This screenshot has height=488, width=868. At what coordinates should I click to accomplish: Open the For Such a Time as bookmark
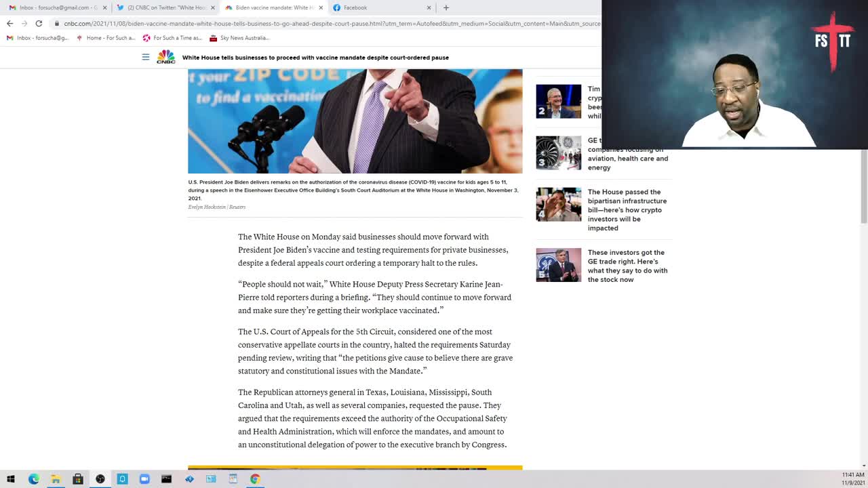172,38
